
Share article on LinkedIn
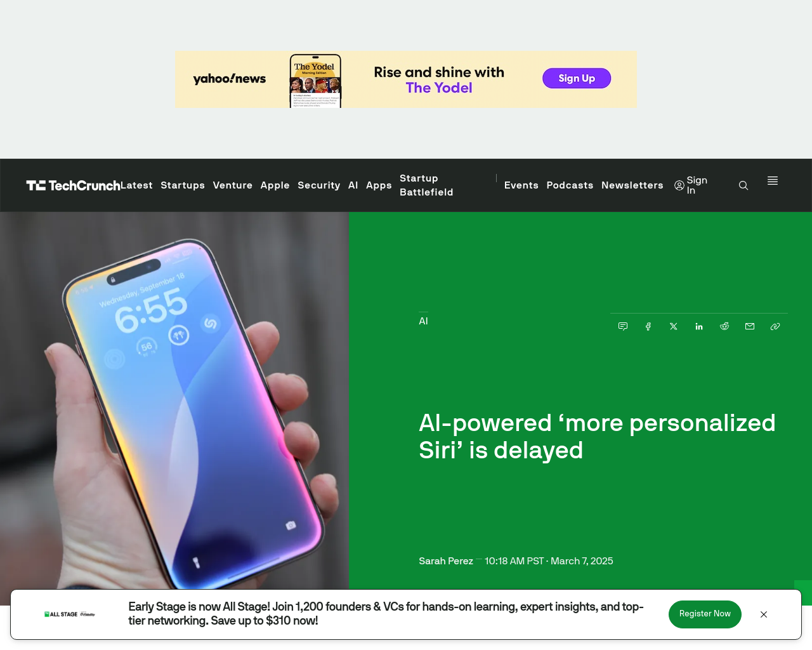click(699, 326)
